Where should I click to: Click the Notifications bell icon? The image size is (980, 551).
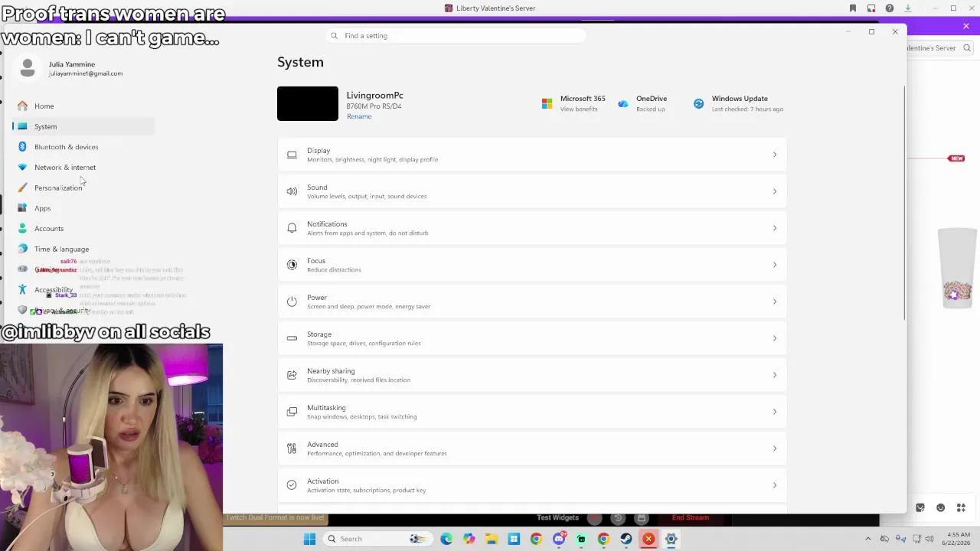(x=292, y=228)
